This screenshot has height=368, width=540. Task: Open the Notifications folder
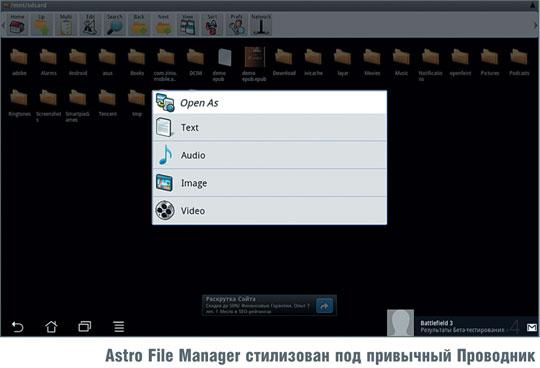pos(430,65)
